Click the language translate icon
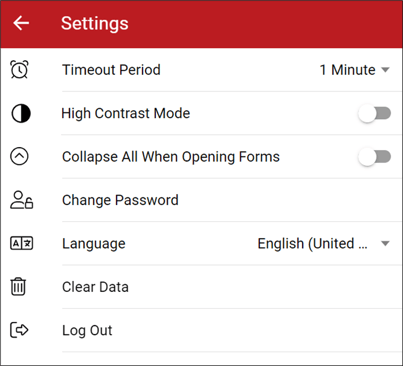 coord(21,243)
